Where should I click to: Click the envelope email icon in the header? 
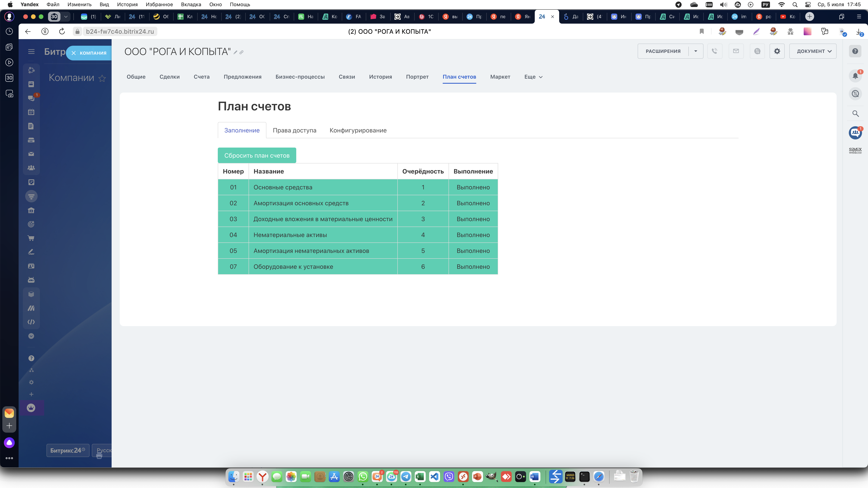tap(736, 51)
